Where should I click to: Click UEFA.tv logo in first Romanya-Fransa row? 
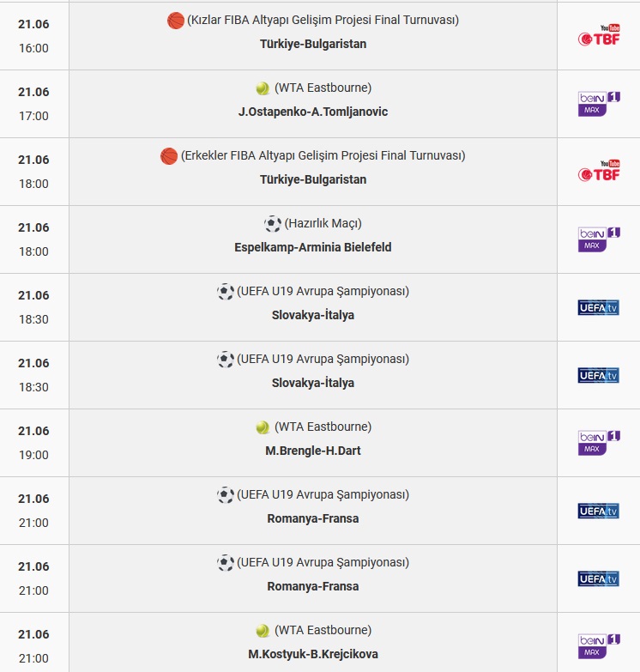tap(599, 511)
